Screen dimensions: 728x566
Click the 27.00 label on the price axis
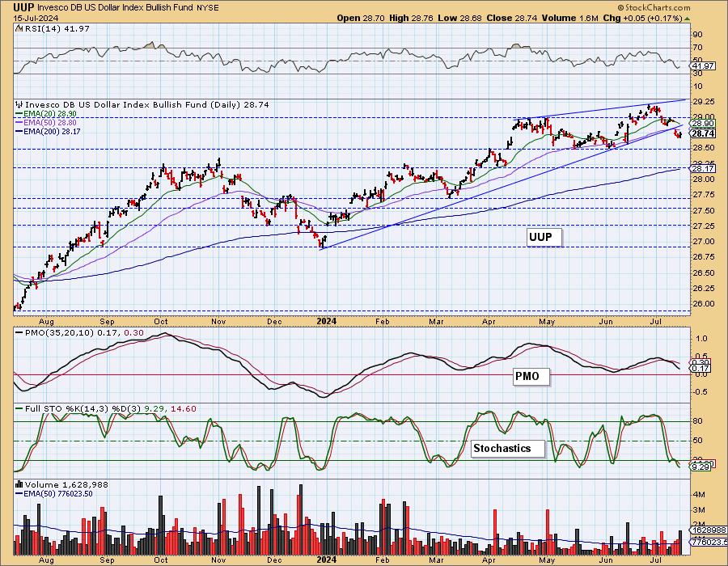pyautogui.click(x=704, y=241)
